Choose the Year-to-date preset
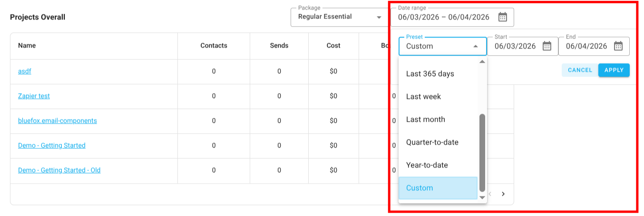Screen dimensions: 644x216 click(x=427, y=165)
